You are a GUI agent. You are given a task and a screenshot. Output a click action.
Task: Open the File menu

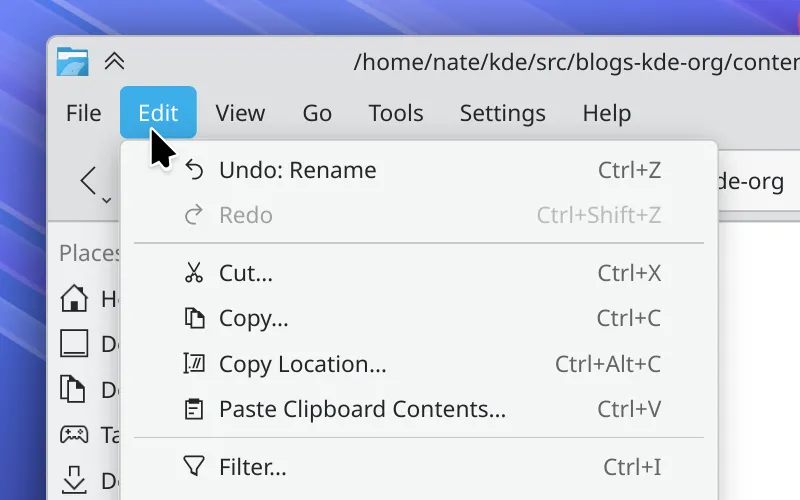pos(84,113)
